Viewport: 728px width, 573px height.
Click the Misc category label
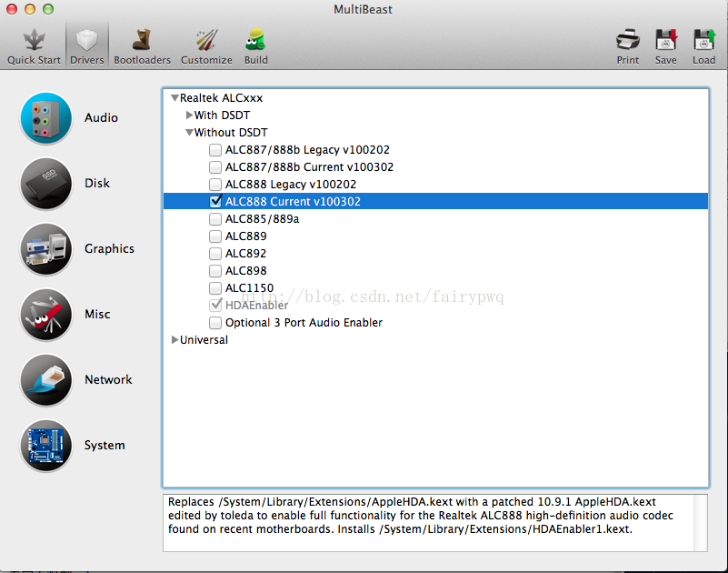click(x=97, y=314)
